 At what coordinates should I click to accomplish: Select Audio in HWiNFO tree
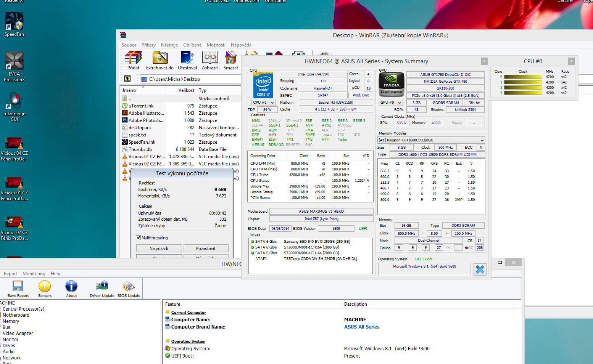click(x=9, y=352)
